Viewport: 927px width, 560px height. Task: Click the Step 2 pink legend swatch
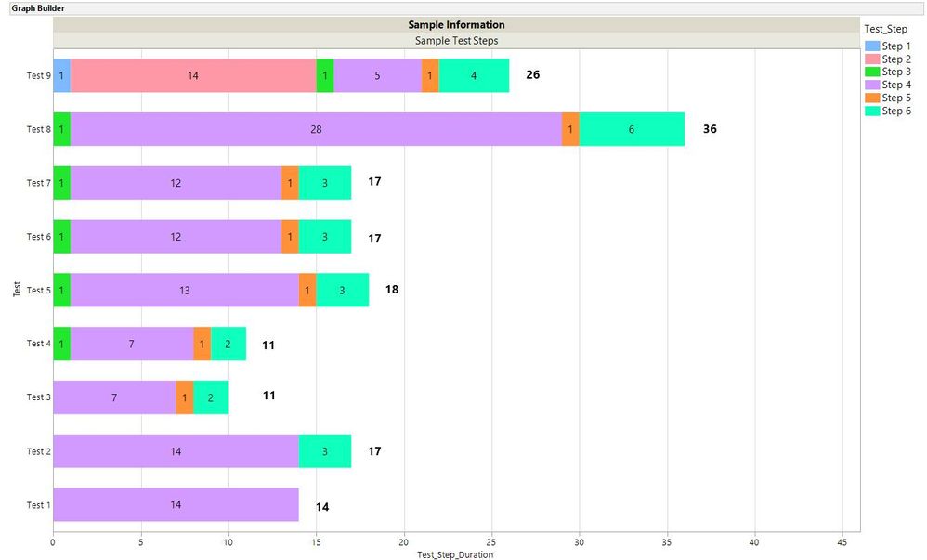tap(872, 59)
